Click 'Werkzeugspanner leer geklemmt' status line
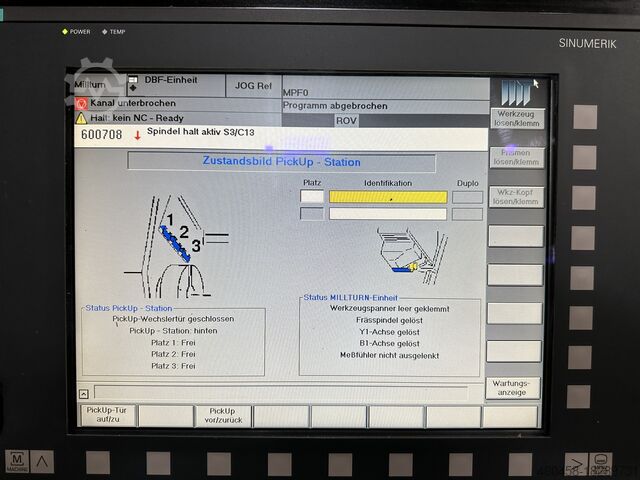 [x=390, y=309]
